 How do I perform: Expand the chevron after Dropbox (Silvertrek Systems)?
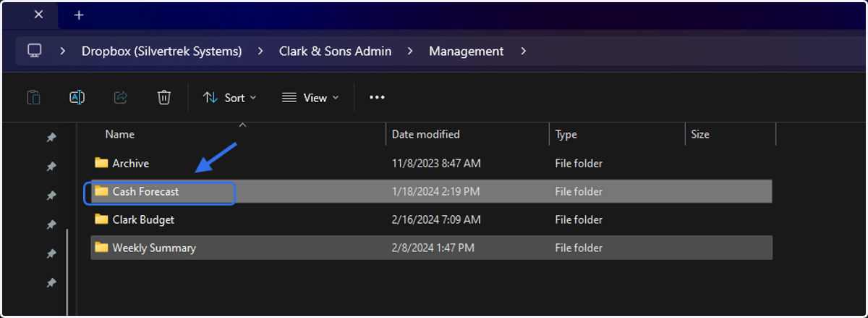point(260,51)
